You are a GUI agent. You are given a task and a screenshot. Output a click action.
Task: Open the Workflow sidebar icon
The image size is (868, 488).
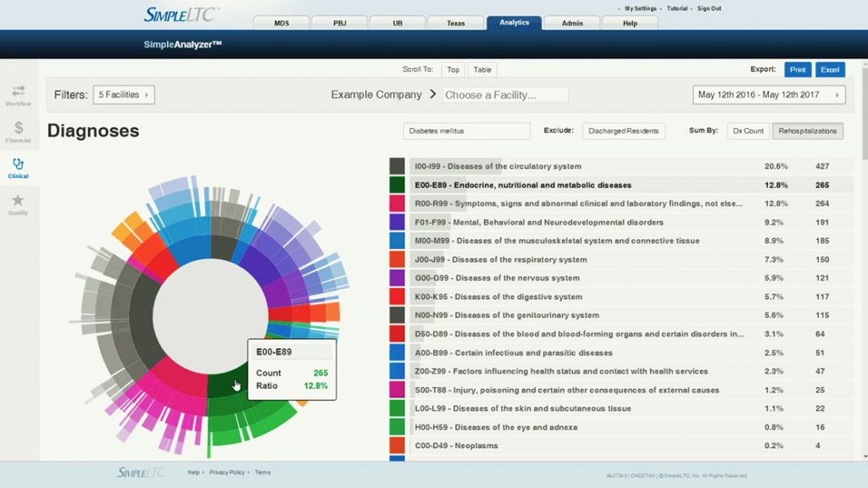coord(18,90)
